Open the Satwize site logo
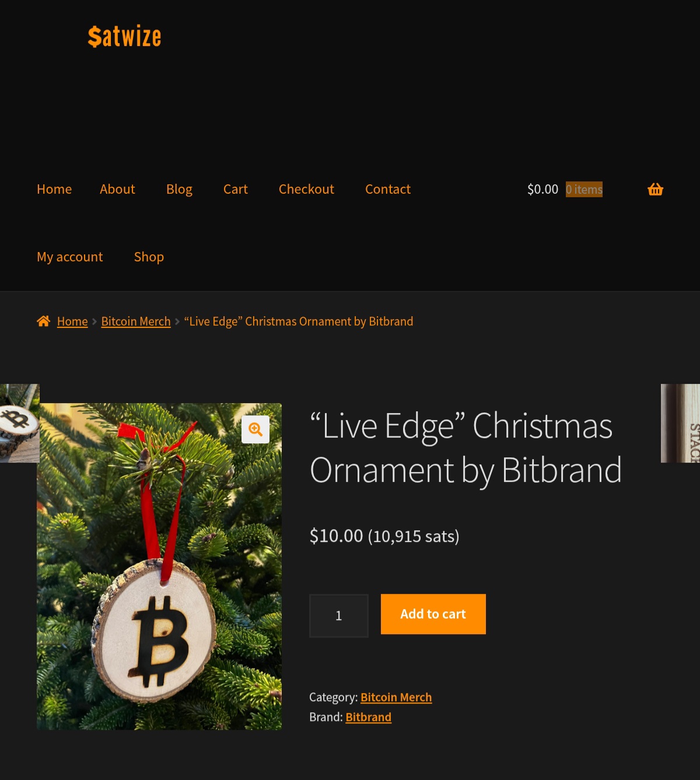Image resolution: width=700 pixels, height=780 pixels. coord(124,36)
